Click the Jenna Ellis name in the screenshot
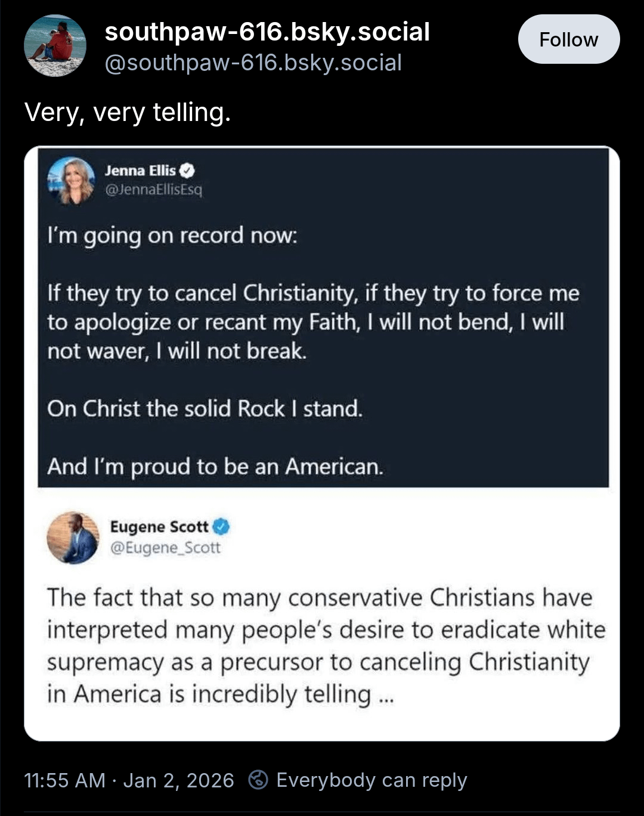Screen dimensions: 644x816 click(x=140, y=170)
